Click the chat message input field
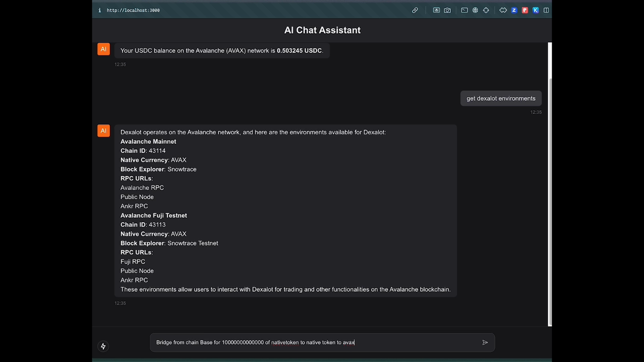Image resolution: width=644 pixels, height=362 pixels. pos(322,342)
